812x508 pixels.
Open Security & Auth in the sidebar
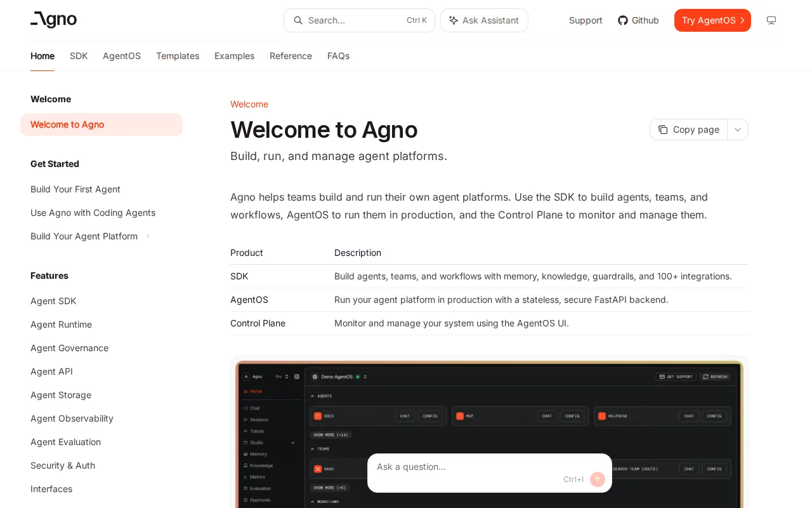(x=63, y=465)
